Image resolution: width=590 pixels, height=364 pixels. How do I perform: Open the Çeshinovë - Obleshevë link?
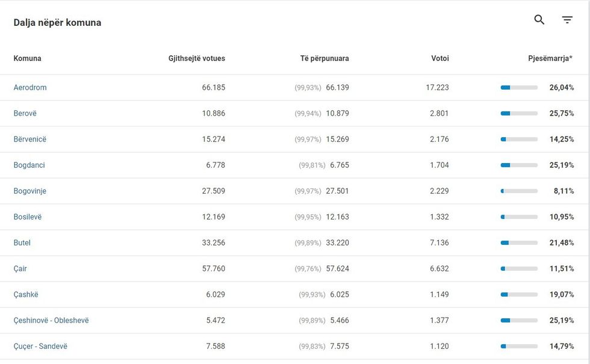51,320
